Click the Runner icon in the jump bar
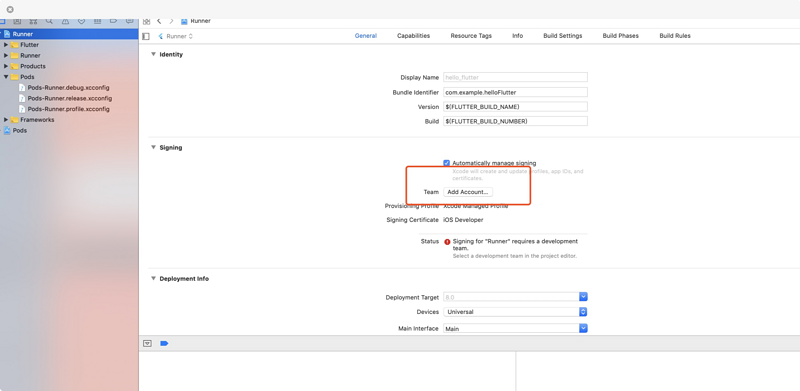Image resolution: width=800 pixels, height=391 pixels. (x=184, y=21)
